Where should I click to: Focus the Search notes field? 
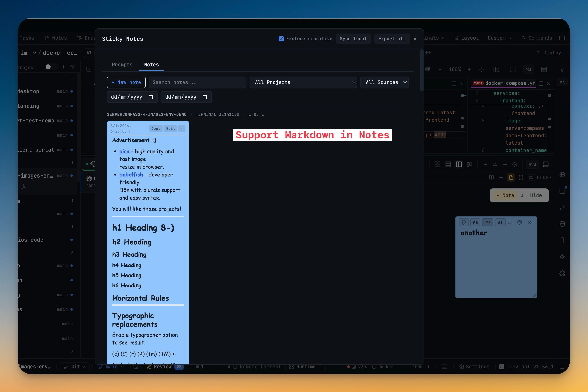point(197,82)
